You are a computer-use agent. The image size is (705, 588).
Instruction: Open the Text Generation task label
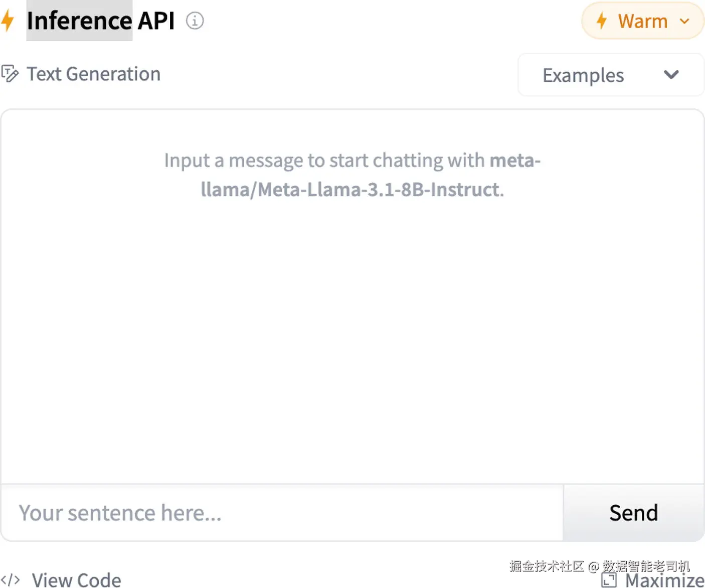click(93, 74)
